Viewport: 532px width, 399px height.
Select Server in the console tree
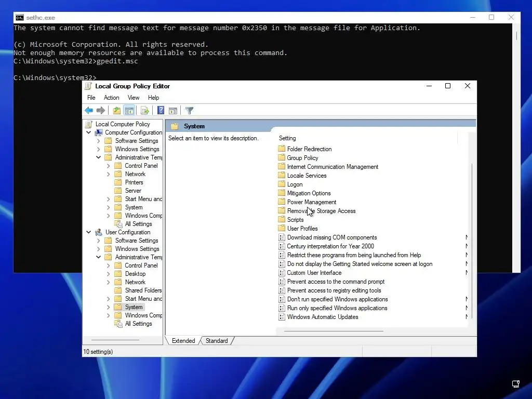tap(133, 191)
